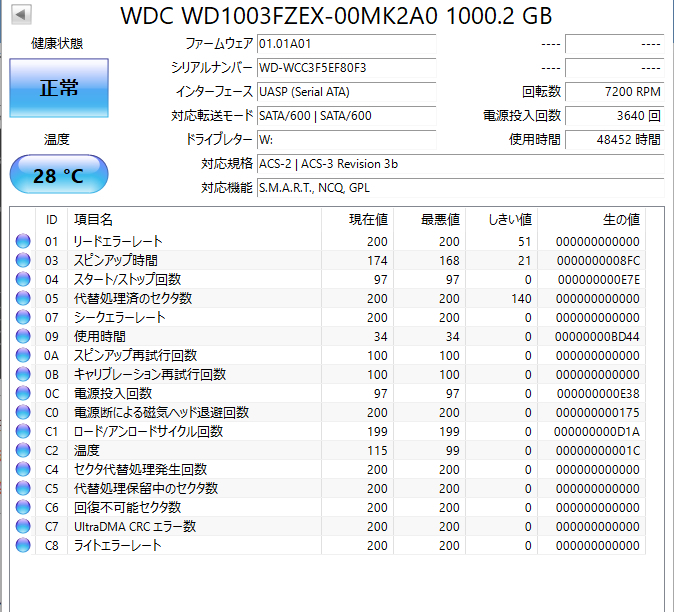
Task: Select the シークエラーレート attribute name
Action: 119,317
